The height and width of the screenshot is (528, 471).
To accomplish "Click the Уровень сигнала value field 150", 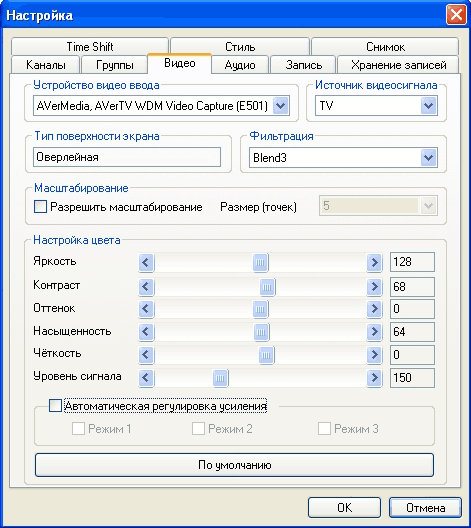I will click(412, 378).
